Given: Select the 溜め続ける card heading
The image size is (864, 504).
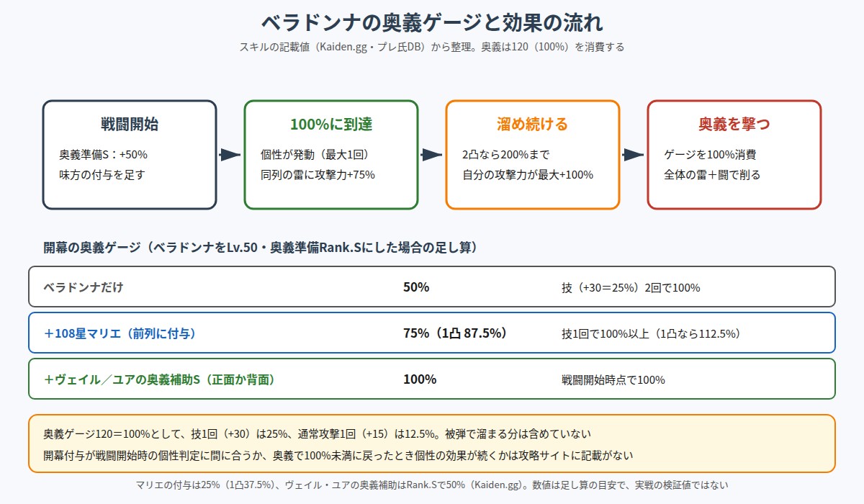Looking at the screenshot, I should 533,124.
